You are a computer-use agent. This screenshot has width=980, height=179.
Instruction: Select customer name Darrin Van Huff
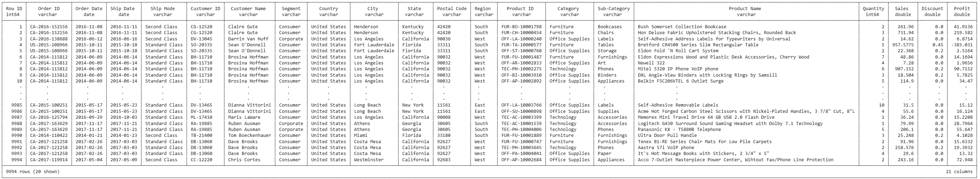click(x=248, y=39)
